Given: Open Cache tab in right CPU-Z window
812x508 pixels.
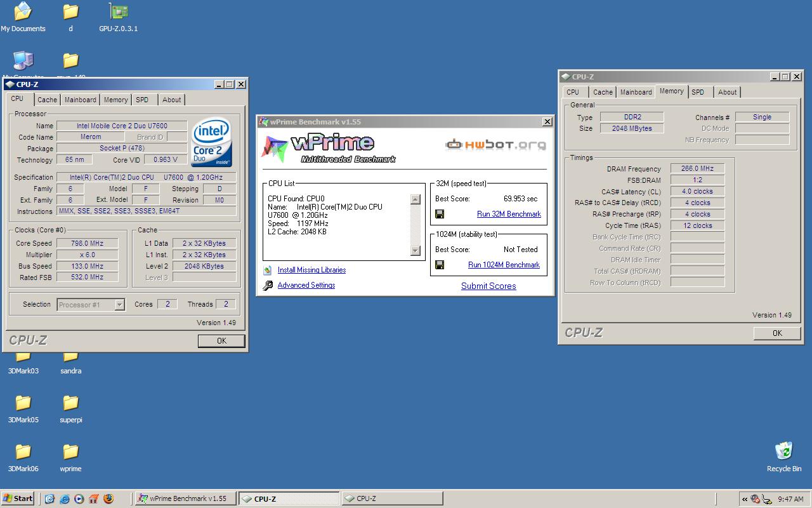Looking at the screenshot, I should point(603,92).
